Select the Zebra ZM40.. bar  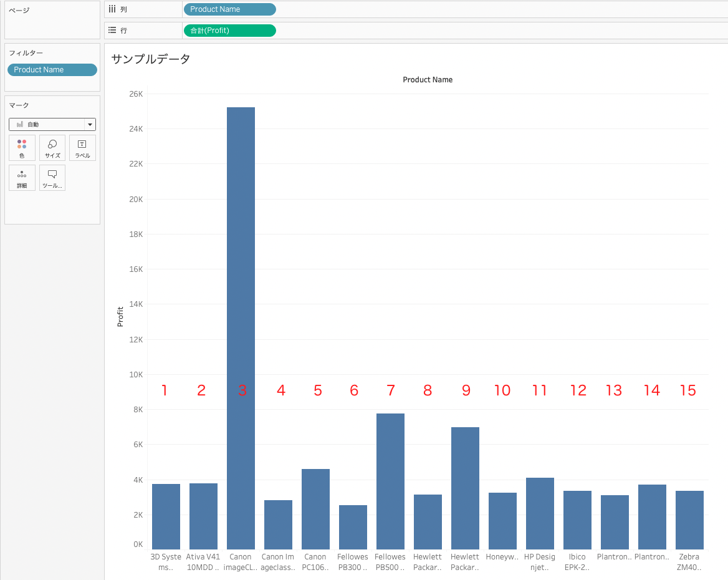click(689, 520)
